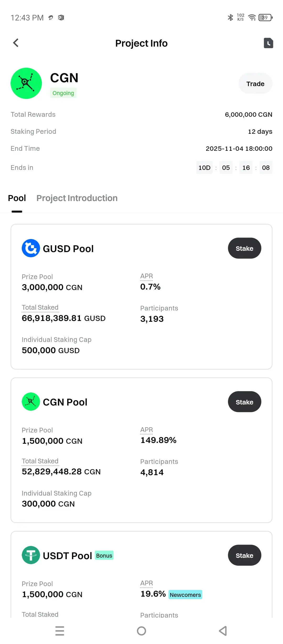Tap the back arrow icon

coord(16,43)
